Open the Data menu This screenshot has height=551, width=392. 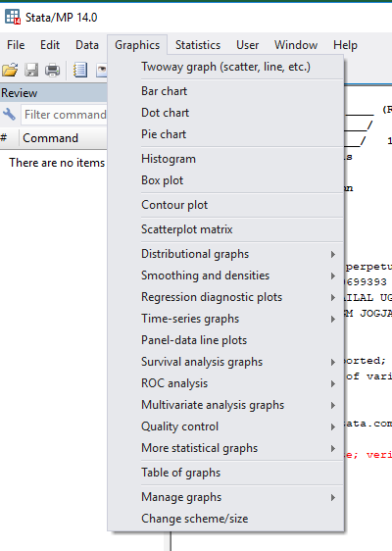pyautogui.click(x=87, y=45)
